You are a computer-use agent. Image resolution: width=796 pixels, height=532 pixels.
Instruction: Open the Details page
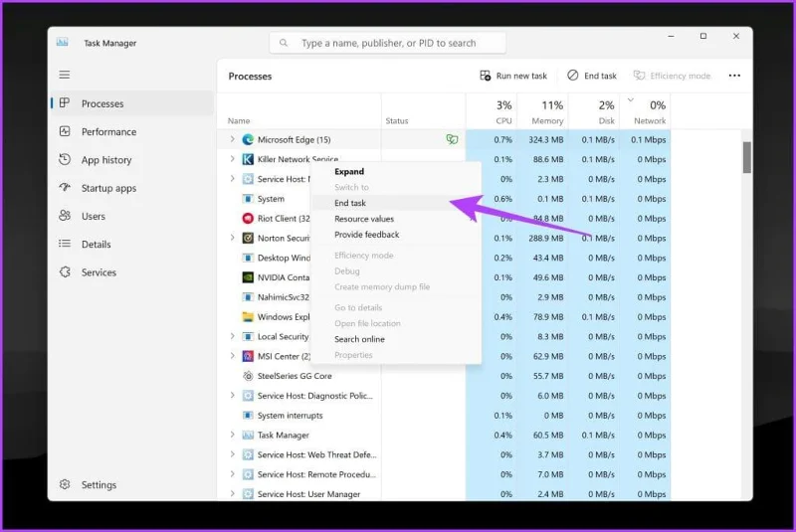(x=132, y=244)
